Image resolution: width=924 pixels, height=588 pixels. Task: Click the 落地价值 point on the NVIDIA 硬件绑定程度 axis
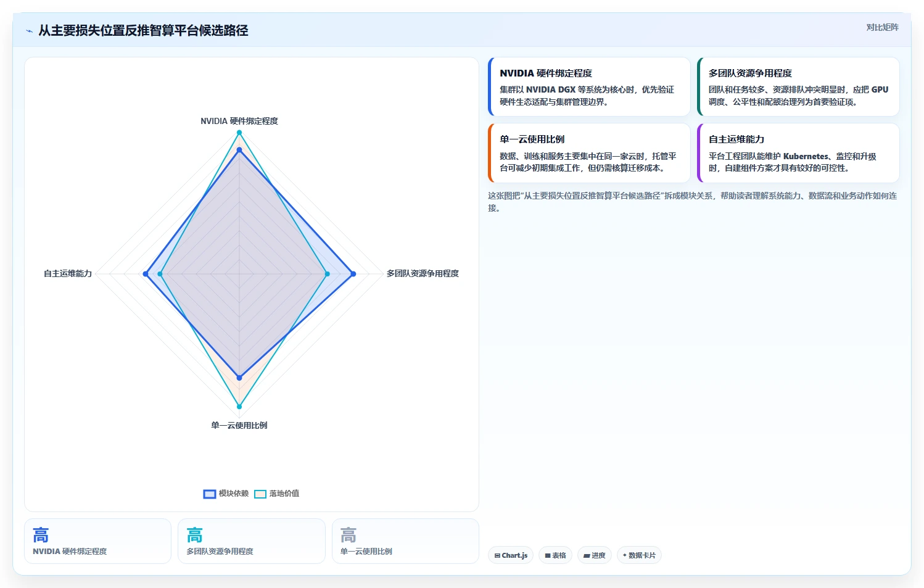239,133
